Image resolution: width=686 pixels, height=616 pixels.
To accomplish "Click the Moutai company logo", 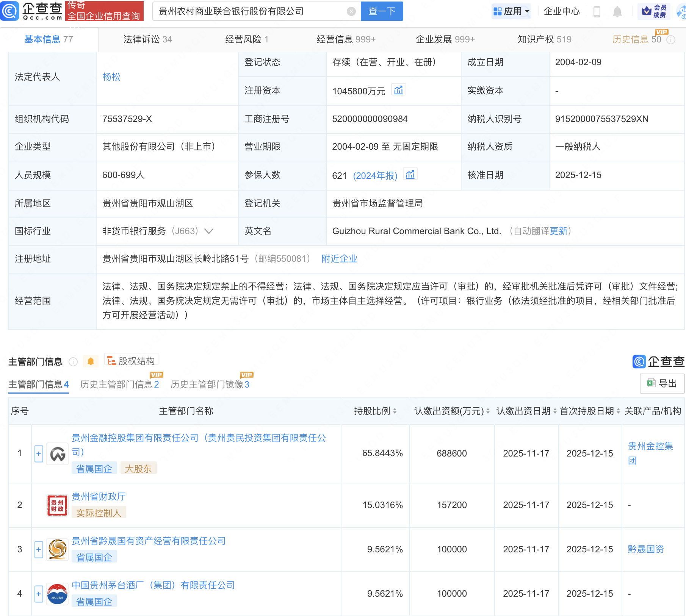I will pos(57,594).
